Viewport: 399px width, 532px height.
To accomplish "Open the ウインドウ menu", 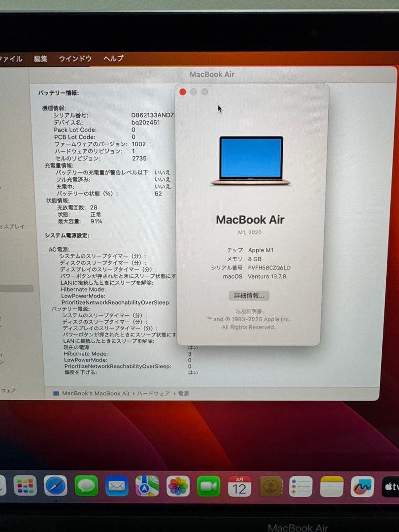I will point(75,59).
